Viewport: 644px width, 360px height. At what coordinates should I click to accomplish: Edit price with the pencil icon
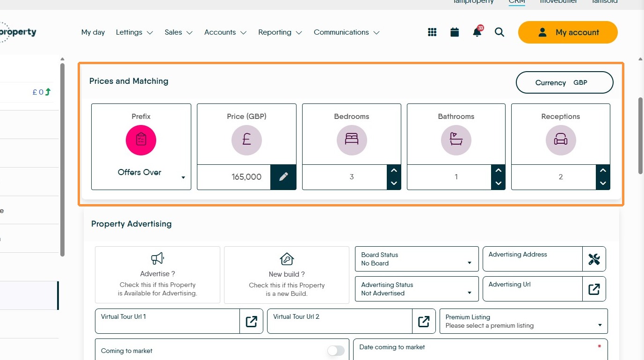coord(283,177)
